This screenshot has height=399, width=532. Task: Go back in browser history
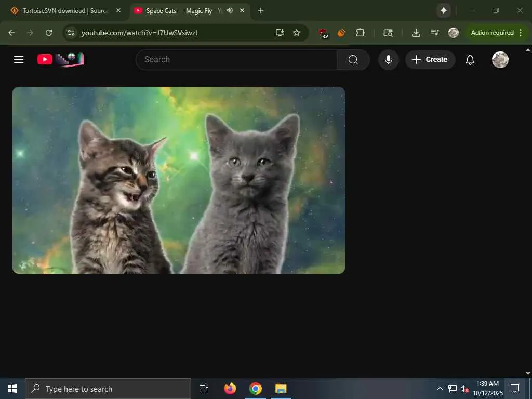click(11, 33)
